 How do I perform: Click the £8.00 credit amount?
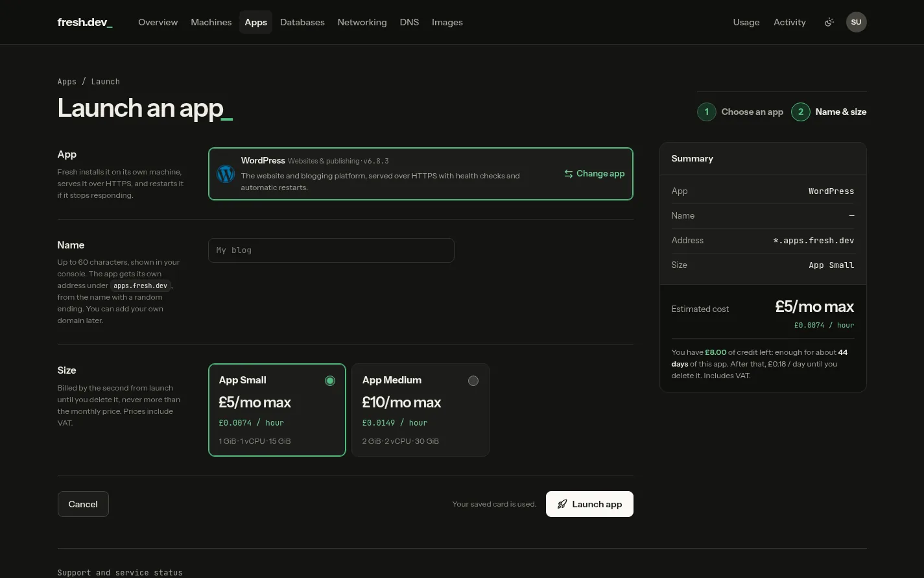click(716, 352)
